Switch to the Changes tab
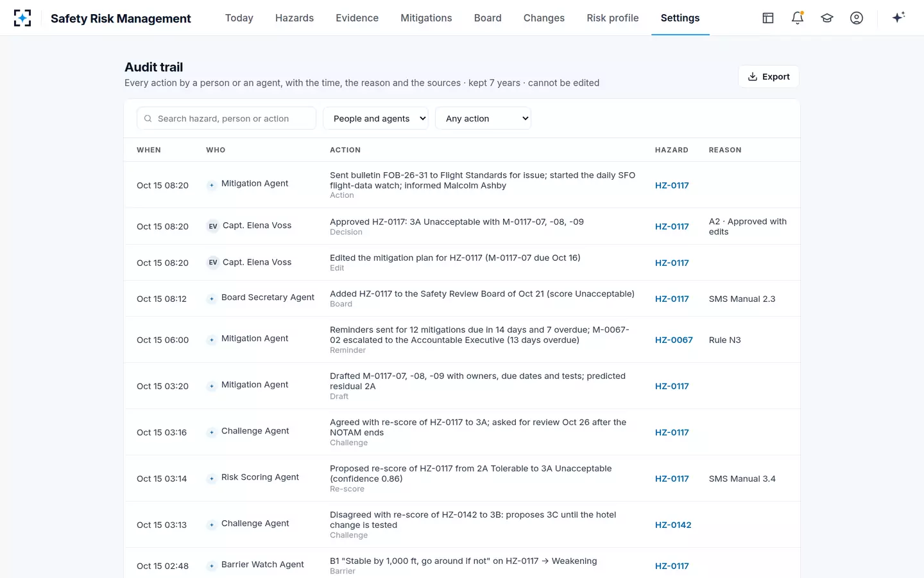924x578 pixels. click(544, 18)
